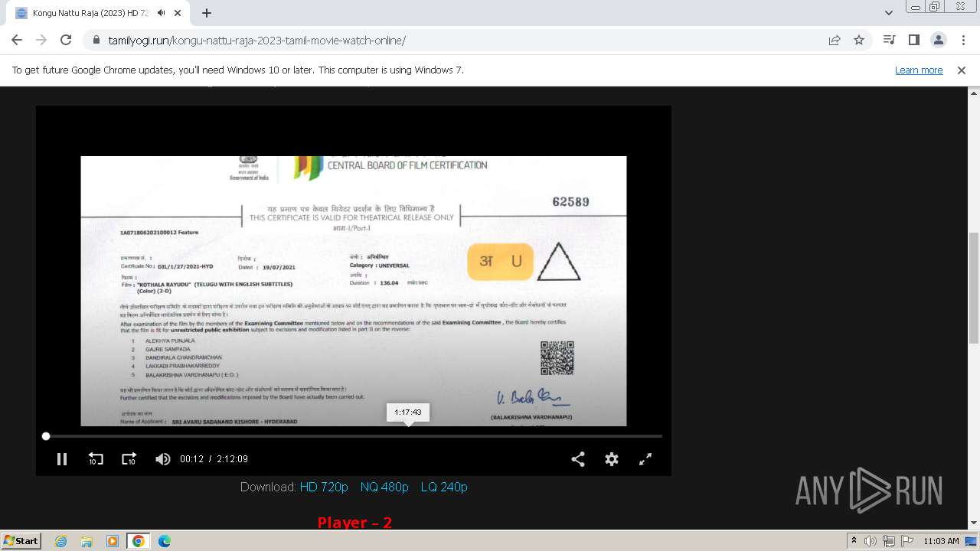Click the playback position knob

[x=46, y=436]
